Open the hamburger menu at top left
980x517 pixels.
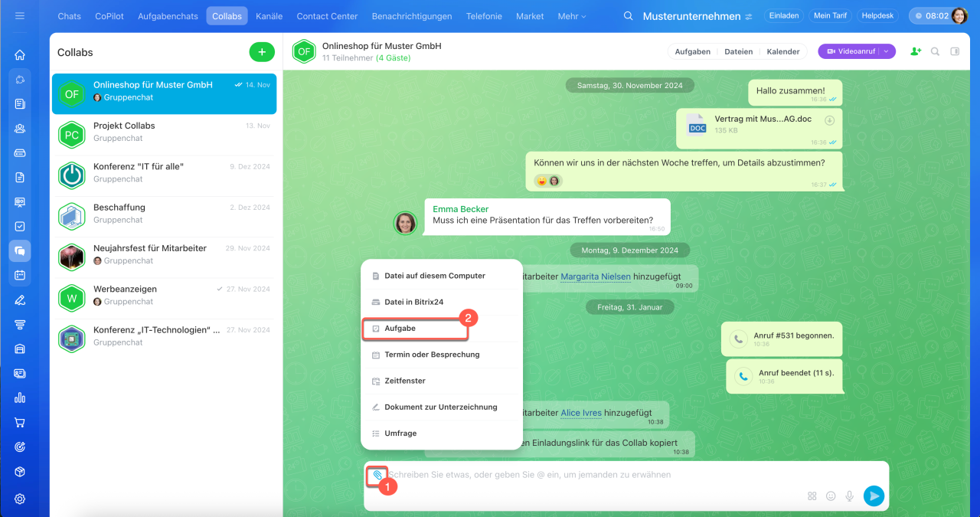click(20, 16)
